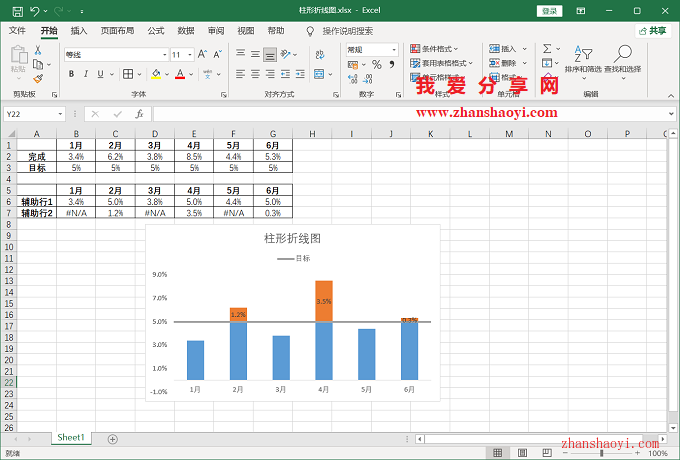
Task: Increase indent
Action: click(300, 74)
